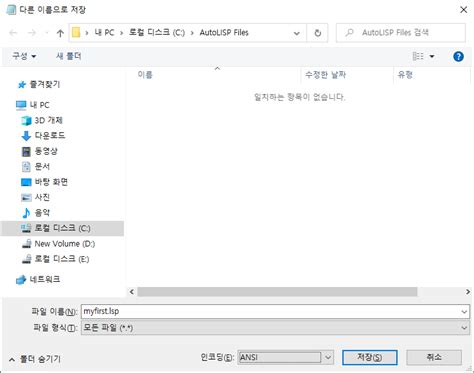Click the horizontal scrollbar thumb
The image size is (474, 373).
(x=277, y=292)
